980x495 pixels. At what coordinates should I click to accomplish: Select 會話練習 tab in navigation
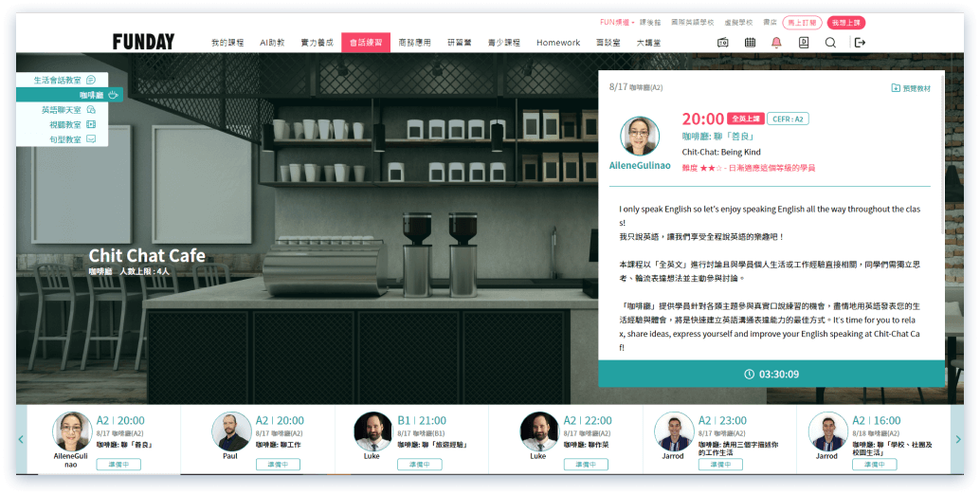pyautogui.click(x=365, y=43)
